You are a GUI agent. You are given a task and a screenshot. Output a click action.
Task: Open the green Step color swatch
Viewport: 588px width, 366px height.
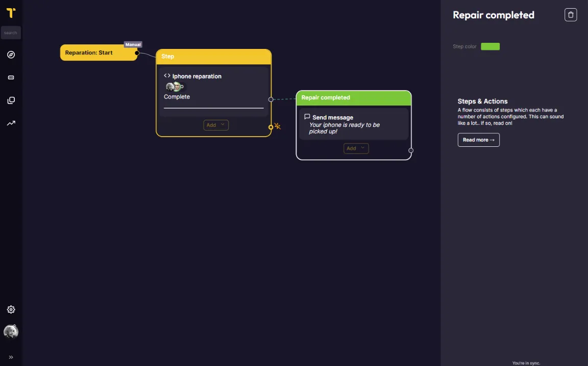coord(490,46)
